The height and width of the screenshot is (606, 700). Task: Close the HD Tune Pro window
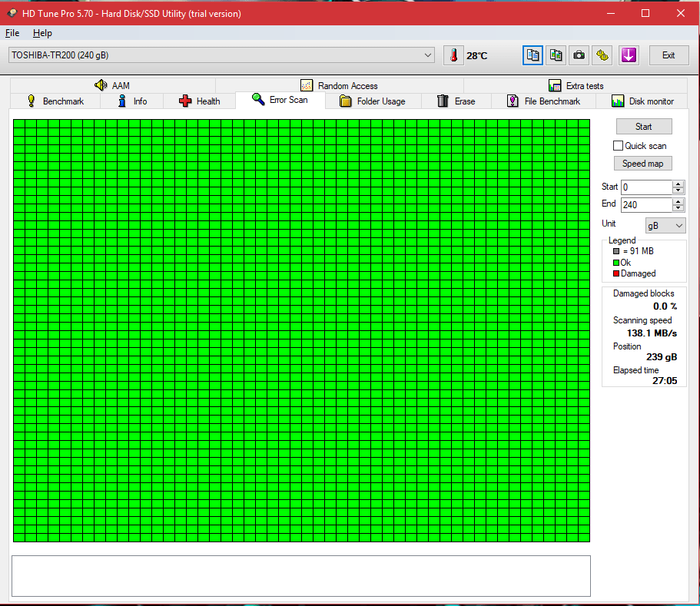pos(680,13)
